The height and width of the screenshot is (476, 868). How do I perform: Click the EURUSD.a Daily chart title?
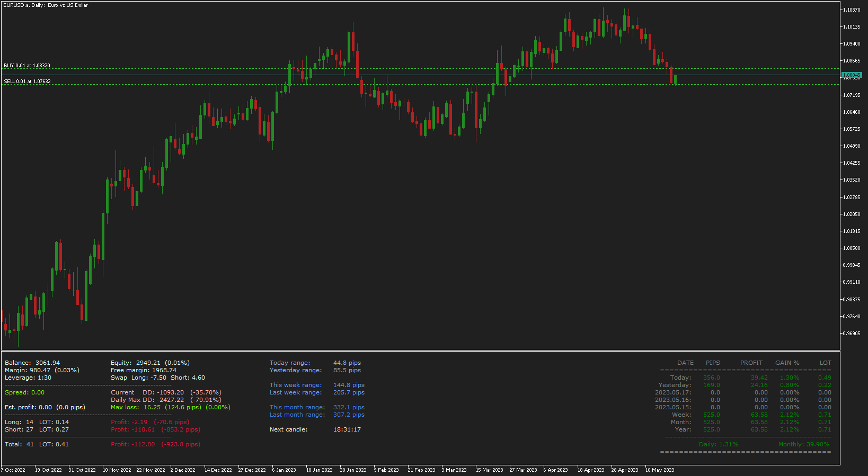pyautogui.click(x=46, y=5)
